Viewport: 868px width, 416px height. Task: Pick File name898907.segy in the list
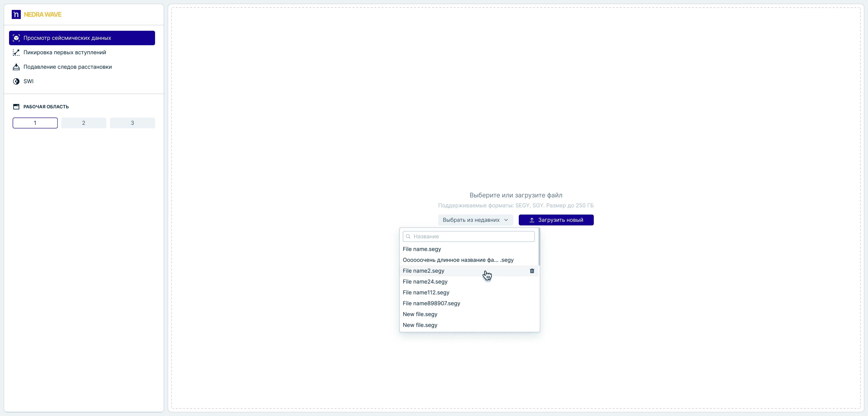(x=431, y=303)
